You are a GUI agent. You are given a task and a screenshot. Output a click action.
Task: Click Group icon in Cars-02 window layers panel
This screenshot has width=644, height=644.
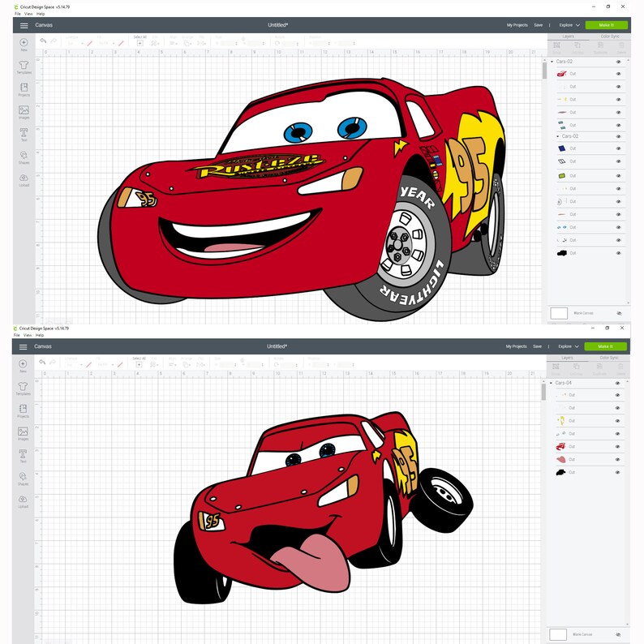tap(557, 45)
